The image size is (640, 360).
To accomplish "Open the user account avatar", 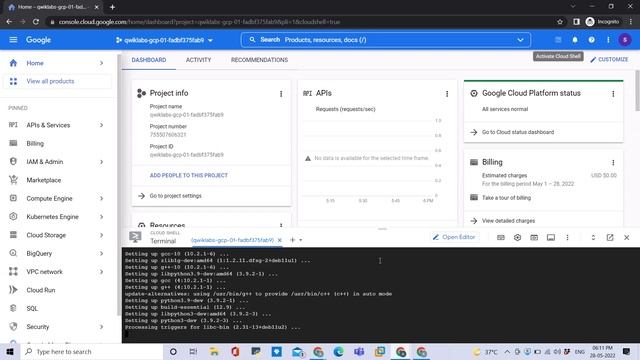I will pos(624,40).
